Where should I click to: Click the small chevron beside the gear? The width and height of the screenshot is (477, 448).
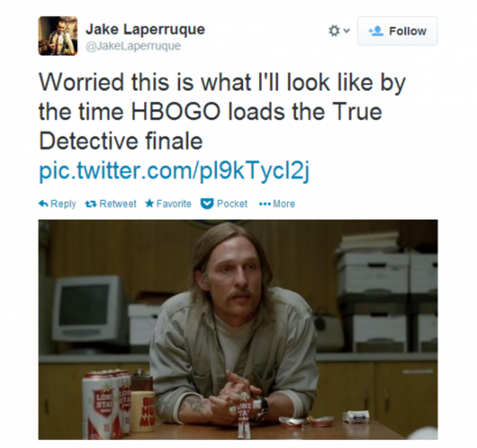(347, 31)
